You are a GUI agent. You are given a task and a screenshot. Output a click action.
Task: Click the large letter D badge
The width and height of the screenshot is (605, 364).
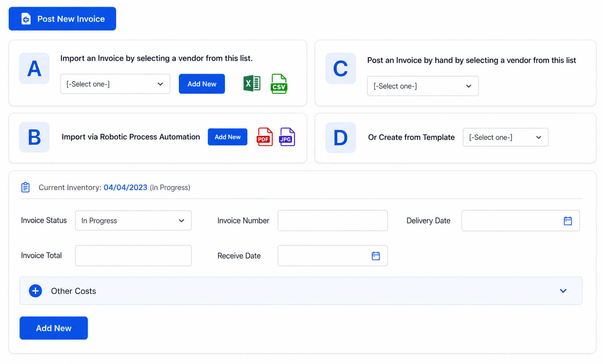tap(340, 137)
